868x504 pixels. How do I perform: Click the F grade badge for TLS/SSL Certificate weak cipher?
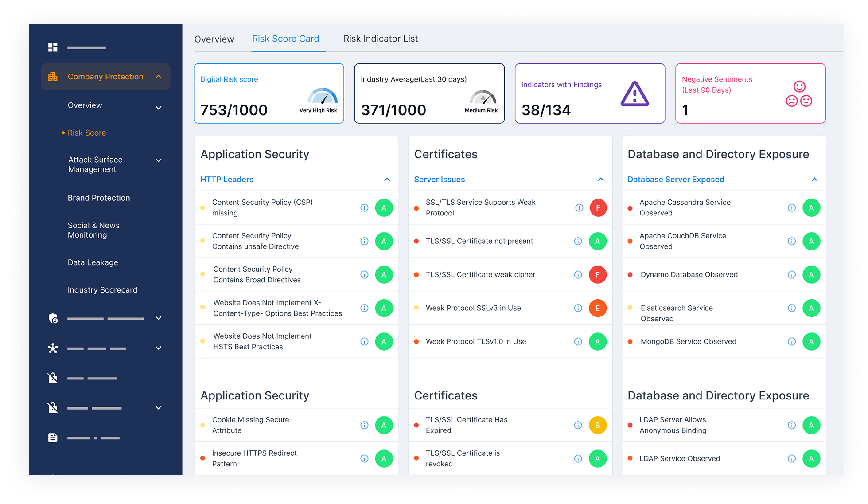pos(598,274)
